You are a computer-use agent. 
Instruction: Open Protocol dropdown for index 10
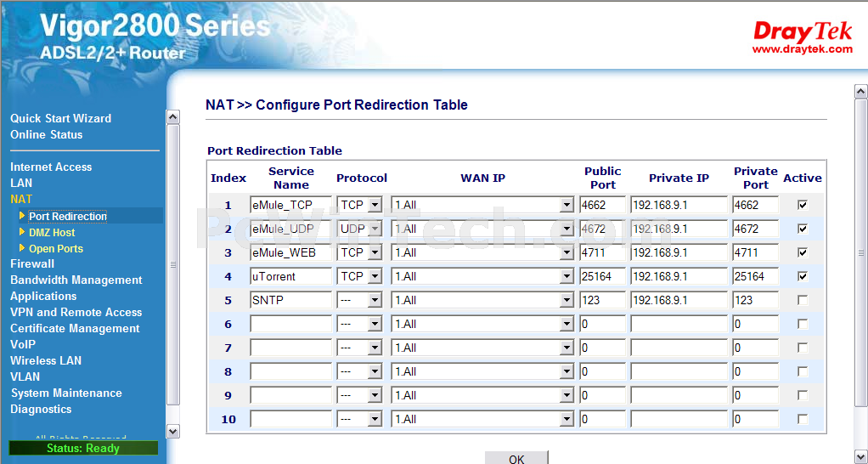click(360, 419)
